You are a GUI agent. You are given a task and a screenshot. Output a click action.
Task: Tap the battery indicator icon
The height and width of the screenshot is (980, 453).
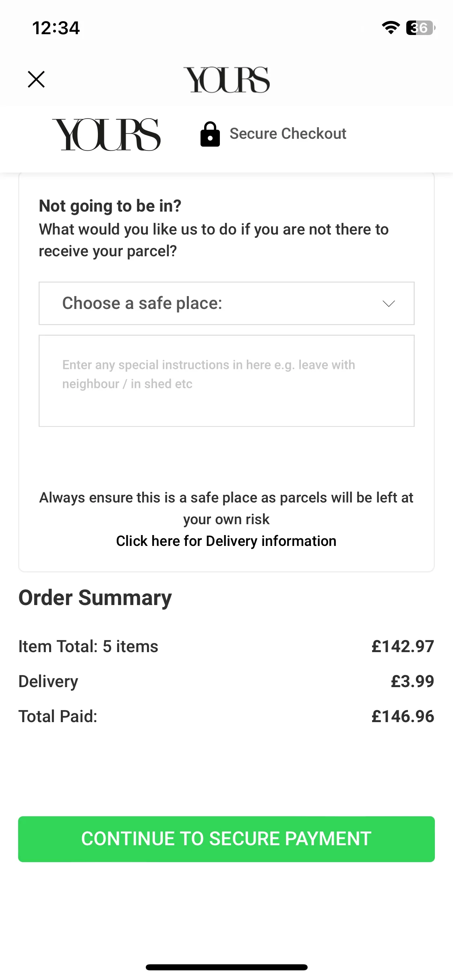click(x=421, y=28)
